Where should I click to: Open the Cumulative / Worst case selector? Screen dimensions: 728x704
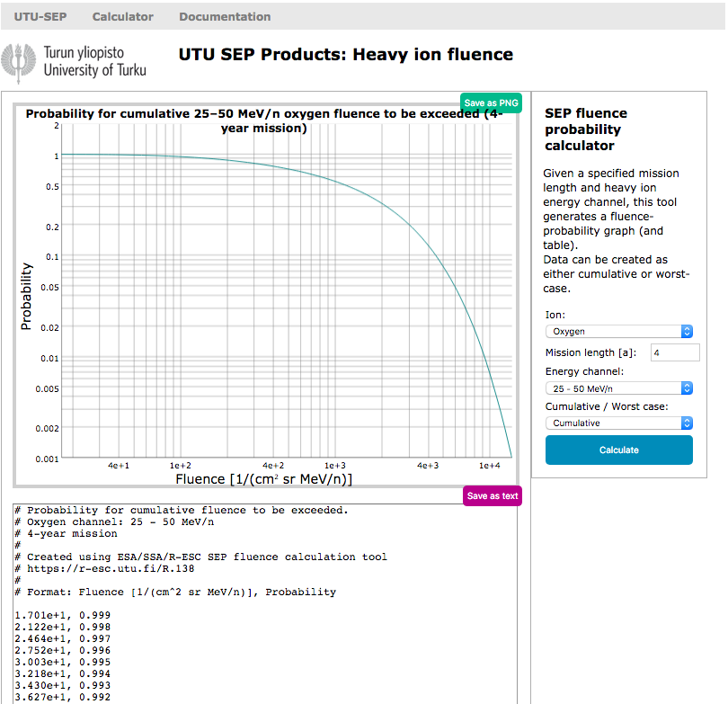(x=618, y=423)
